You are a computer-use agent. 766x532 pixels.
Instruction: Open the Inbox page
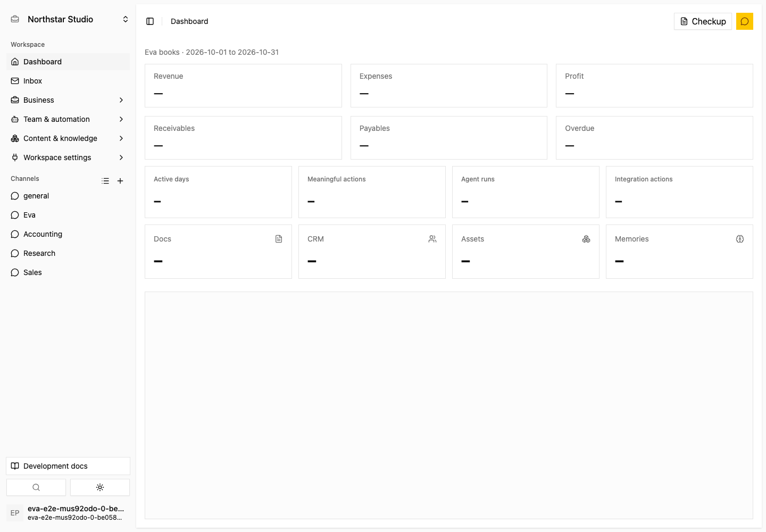click(68, 81)
